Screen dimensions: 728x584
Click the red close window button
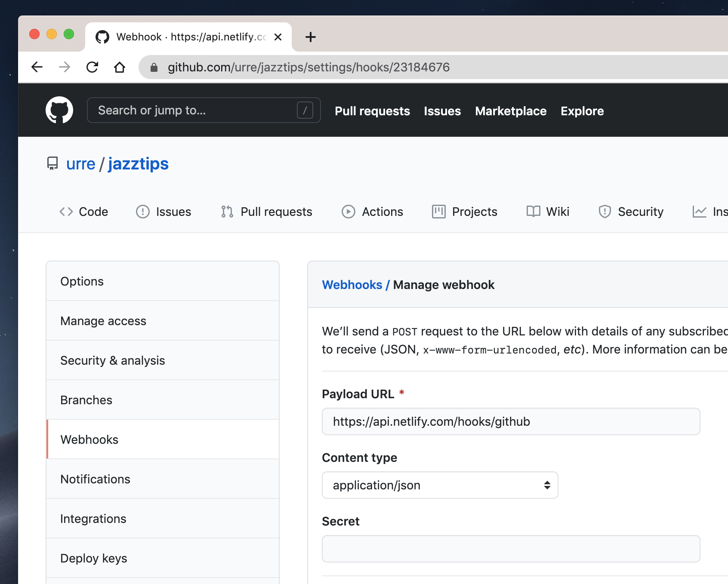(34, 34)
